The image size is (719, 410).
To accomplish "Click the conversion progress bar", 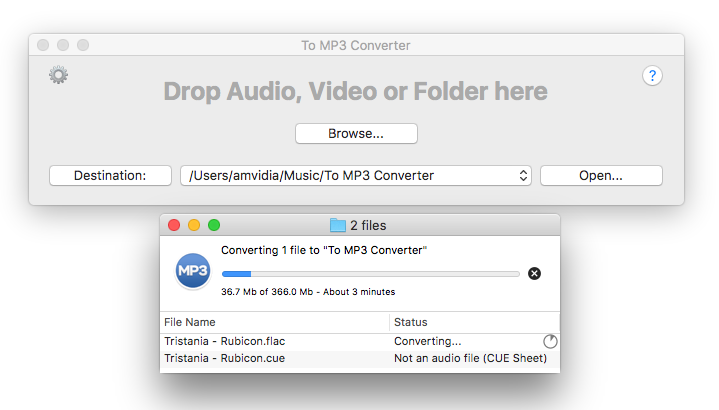I will pos(371,274).
